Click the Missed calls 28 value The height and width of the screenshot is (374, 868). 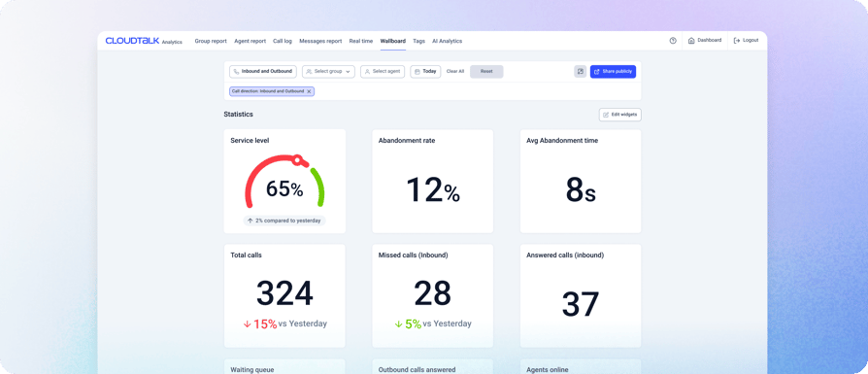coord(433,293)
